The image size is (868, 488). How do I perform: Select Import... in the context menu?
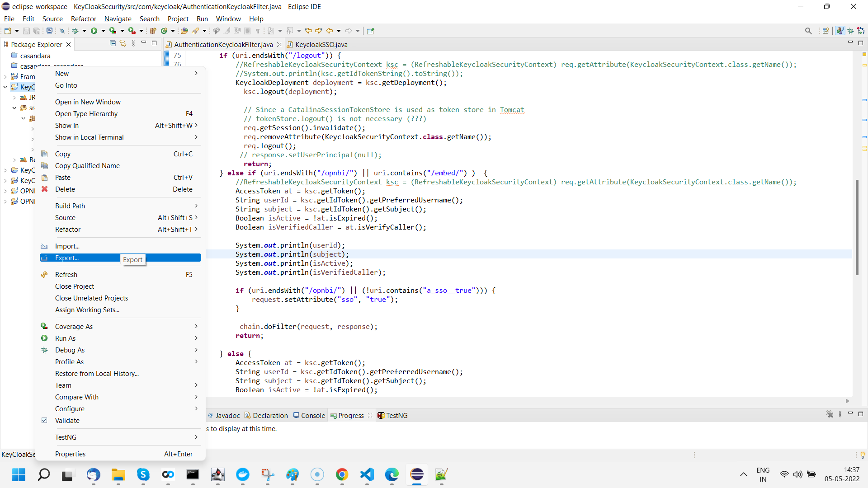pyautogui.click(x=120, y=246)
